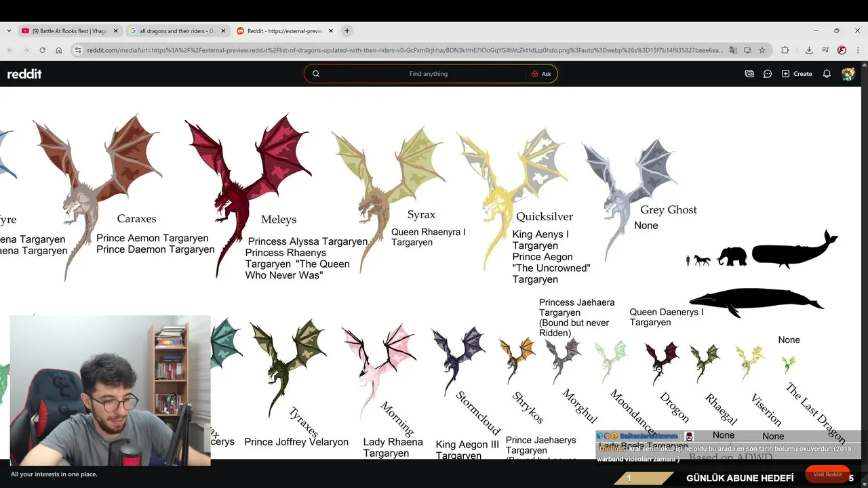
Task: Open browser downloads
Action: [809, 50]
